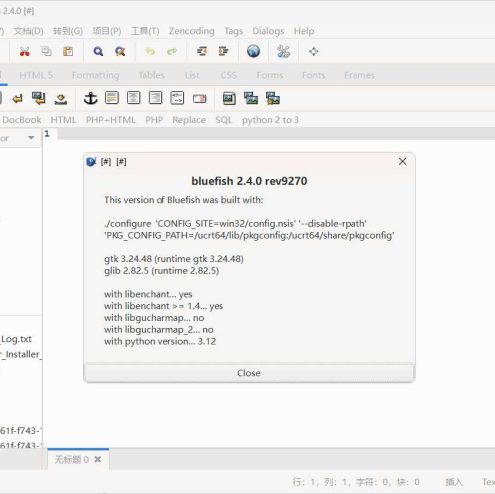This screenshot has width=495, height=494.
Task: Click line number 1 in the editor gutter
Action: pos(47,134)
